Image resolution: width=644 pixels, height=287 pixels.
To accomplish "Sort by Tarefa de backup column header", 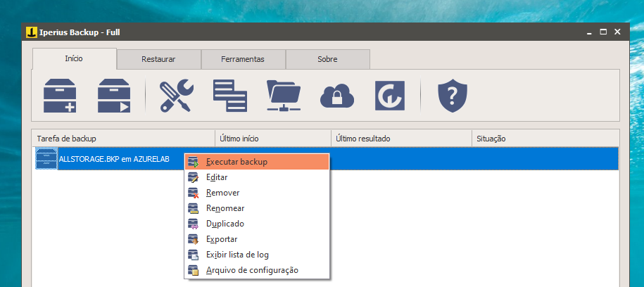I will 124,139.
